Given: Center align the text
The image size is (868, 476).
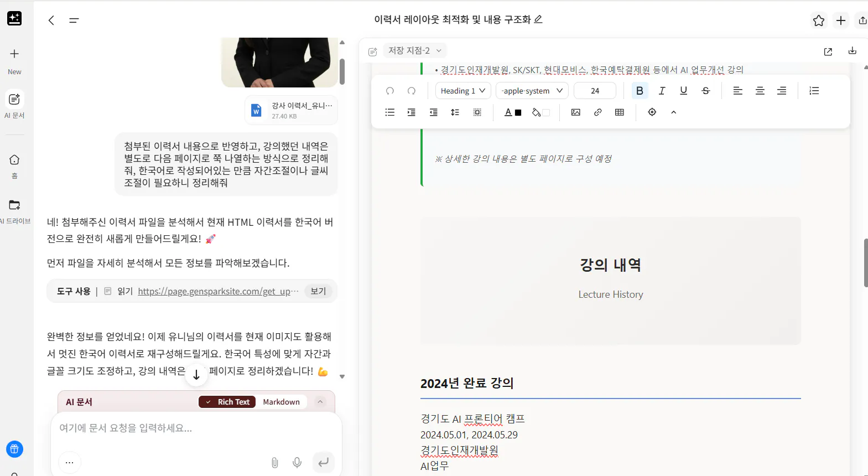Looking at the screenshot, I should [x=760, y=91].
